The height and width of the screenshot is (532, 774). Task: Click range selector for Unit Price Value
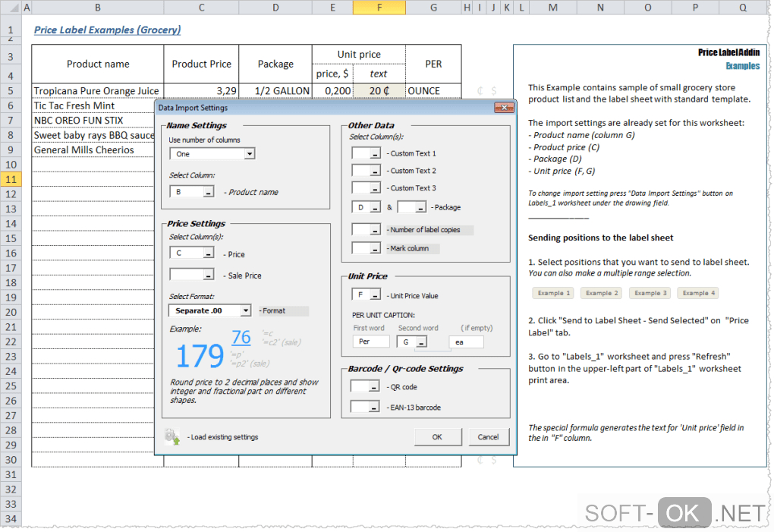[x=374, y=295]
